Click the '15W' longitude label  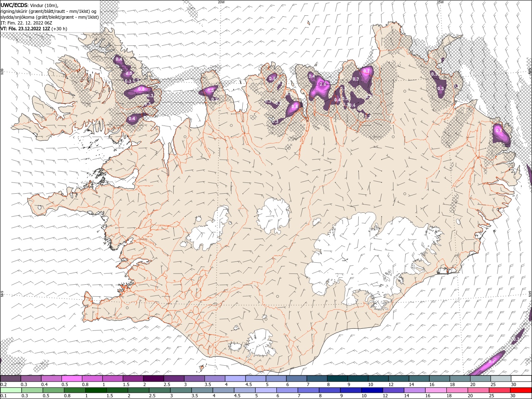(440, 2)
